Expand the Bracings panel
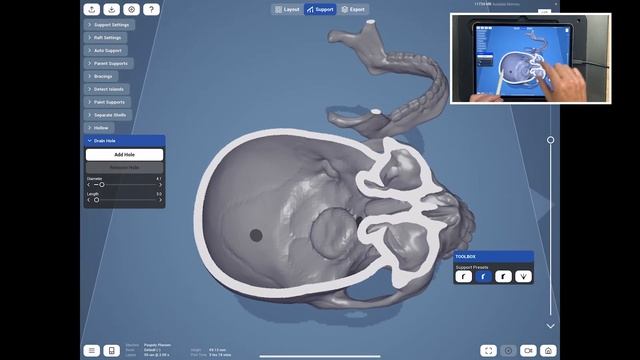The width and height of the screenshot is (640, 360). coord(101,76)
